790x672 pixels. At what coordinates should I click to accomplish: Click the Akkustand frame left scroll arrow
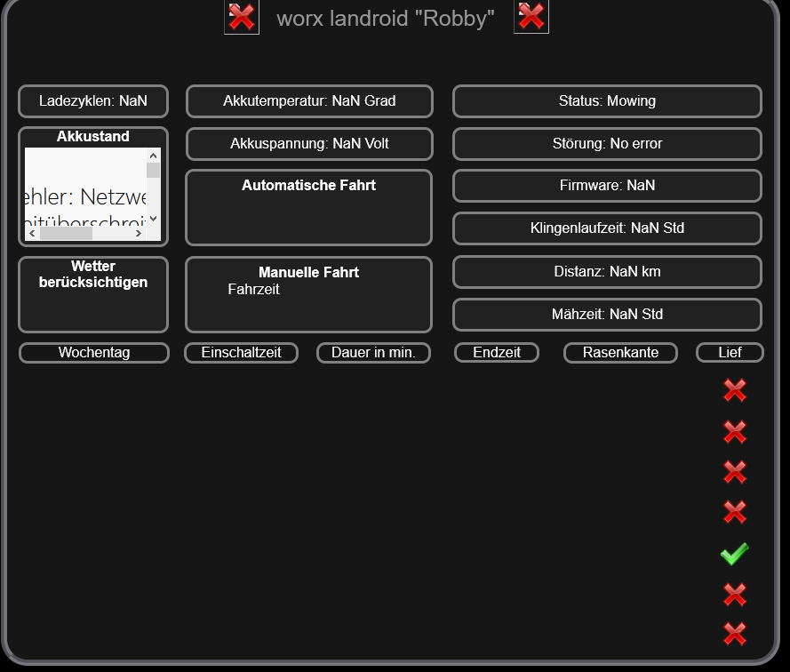pyautogui.click(x=32, y=233)
